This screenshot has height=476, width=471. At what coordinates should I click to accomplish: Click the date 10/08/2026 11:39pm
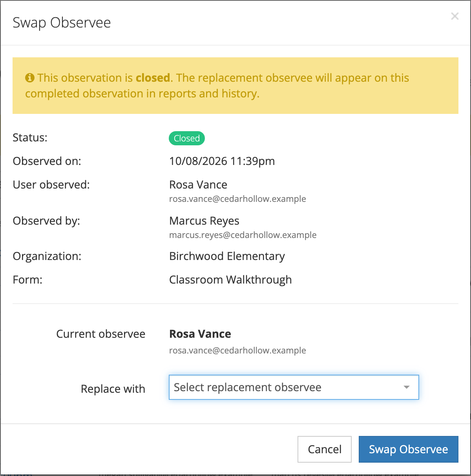point(222,161)
